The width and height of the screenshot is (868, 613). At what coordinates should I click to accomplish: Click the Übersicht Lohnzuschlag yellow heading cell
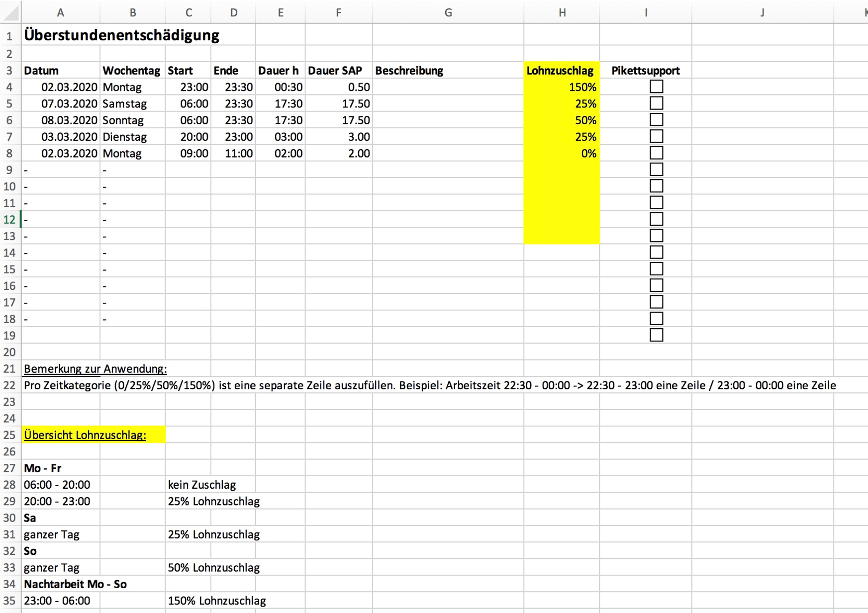(x=85, y=435)
